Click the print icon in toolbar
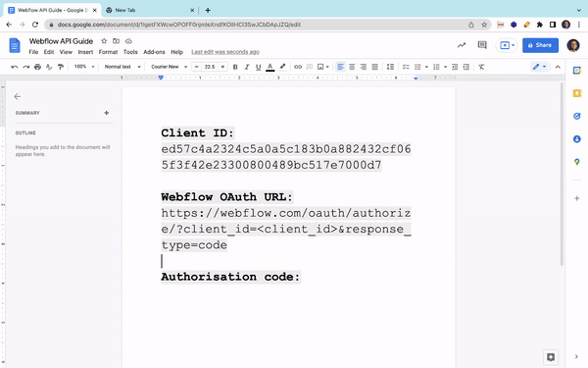588x368 pixels. click(37, 67)
